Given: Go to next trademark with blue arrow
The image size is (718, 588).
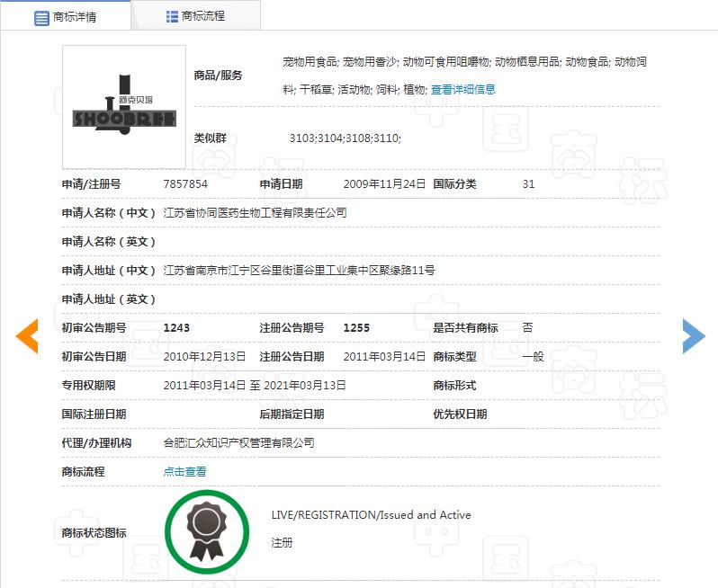Looking at the screenshot, I should click(x=694, y=336).
